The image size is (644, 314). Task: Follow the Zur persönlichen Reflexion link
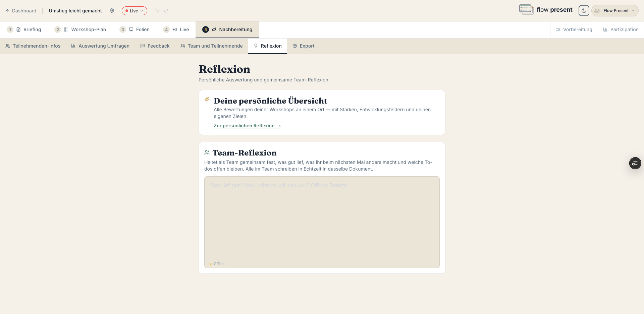coord(247,126)
